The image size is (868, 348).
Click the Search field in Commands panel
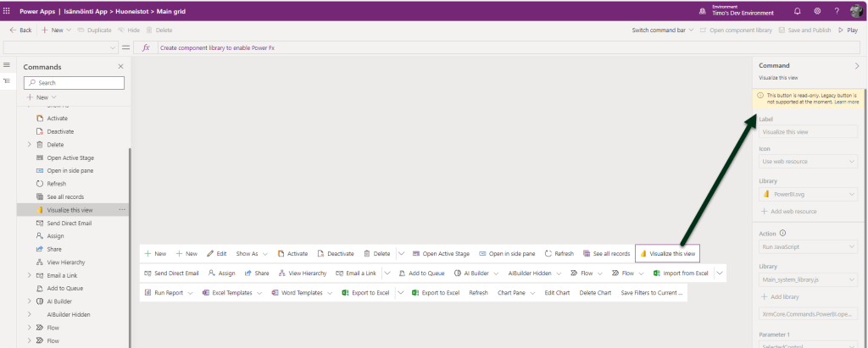(74, 82)
